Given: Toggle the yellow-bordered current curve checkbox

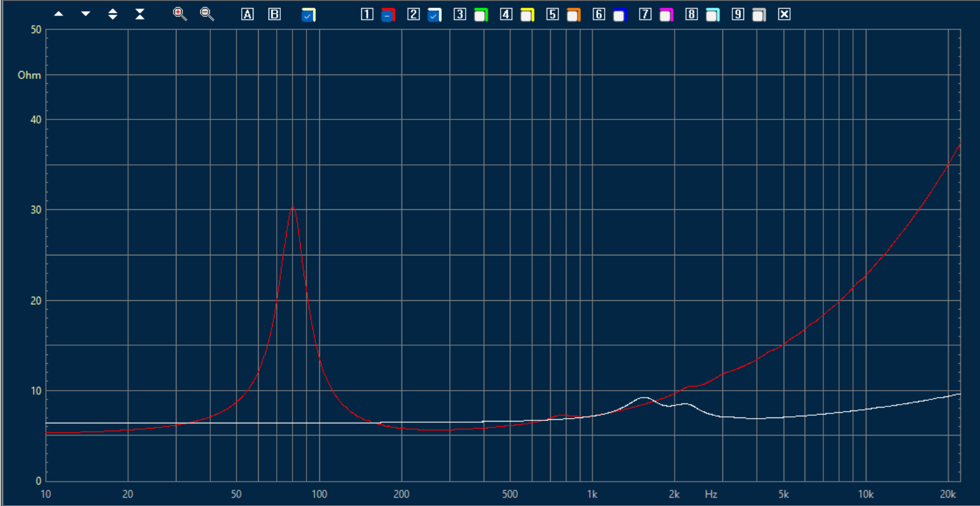Looking at the screenshot, I should 308,15.
